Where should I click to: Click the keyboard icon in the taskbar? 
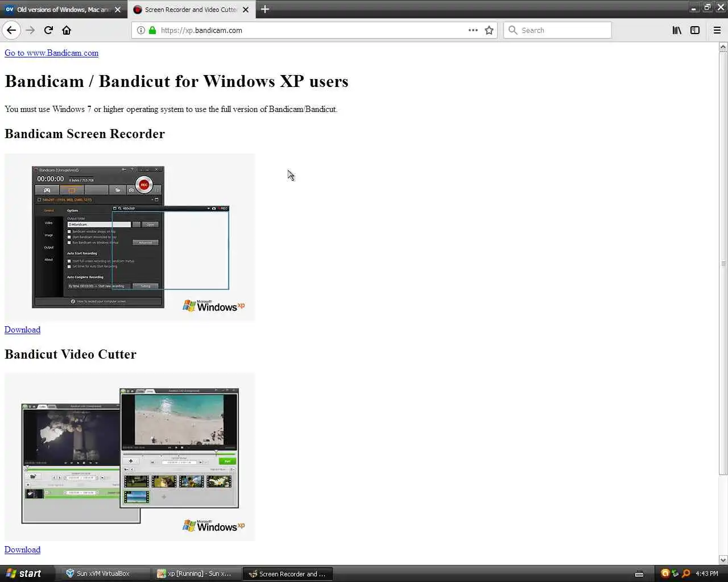(639, 573)
